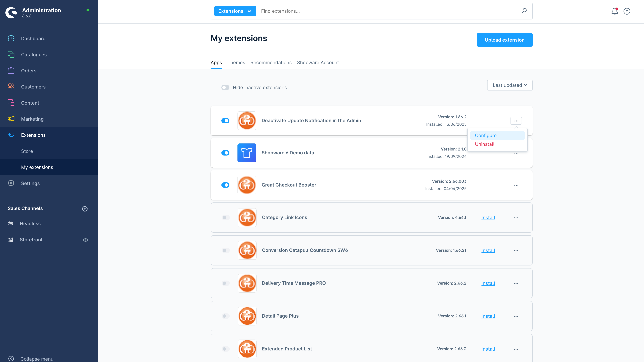Open Detail Page Plus options menu
The image size is (644, 362).
tap(516, 316)
